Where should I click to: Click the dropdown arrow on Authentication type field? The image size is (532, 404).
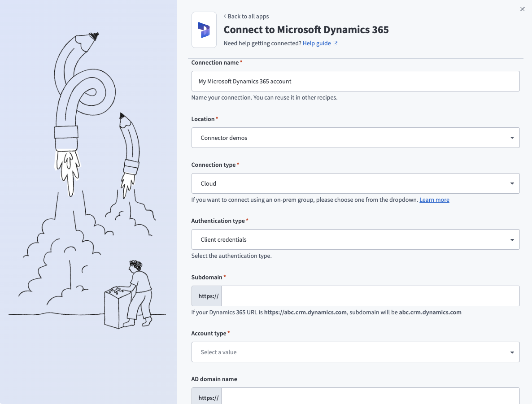tap(512, 239)
